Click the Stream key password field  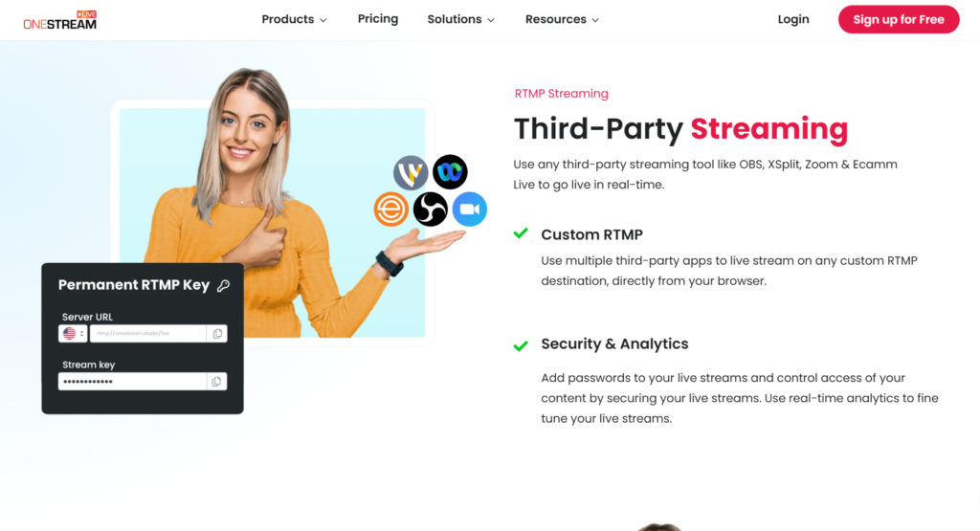[x=132, y=382]
